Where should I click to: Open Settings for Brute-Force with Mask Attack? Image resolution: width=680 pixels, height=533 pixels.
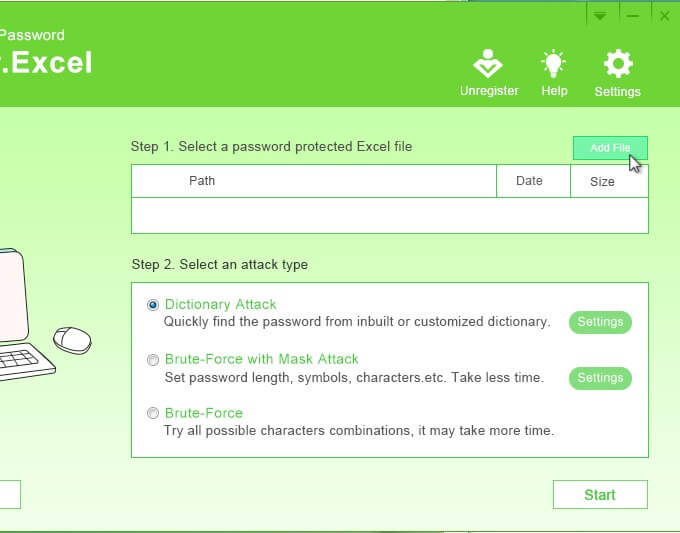pos(600,378)
